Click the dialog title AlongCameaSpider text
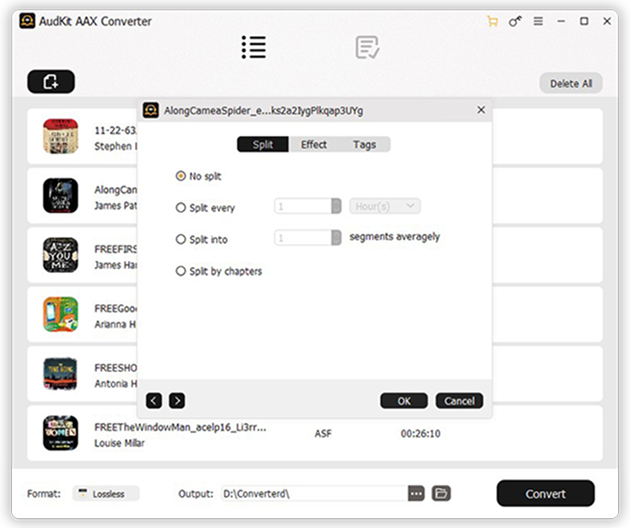Screen dimensions: 630x529 pos(264,110)
